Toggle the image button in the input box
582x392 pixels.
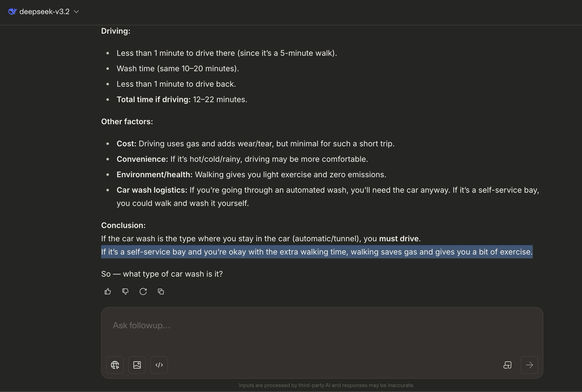tap(137, 365)
